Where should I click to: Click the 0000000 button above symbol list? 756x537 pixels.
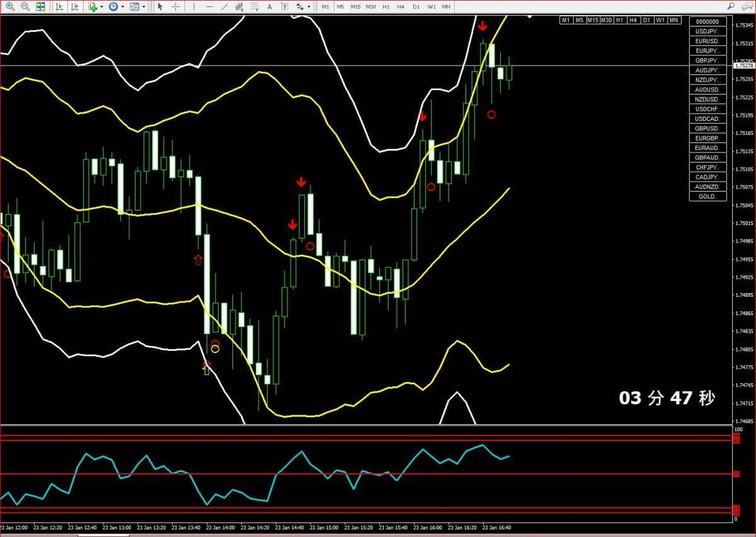click(x=707, y=21)
